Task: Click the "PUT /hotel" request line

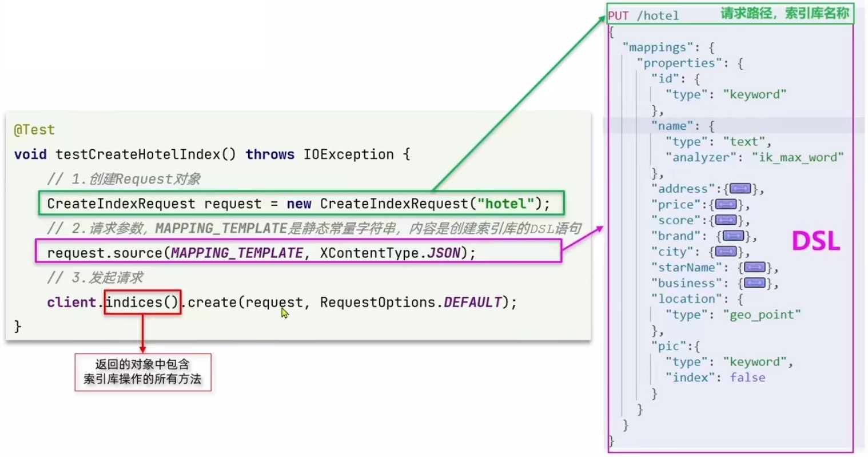Action: coord(643,15)
